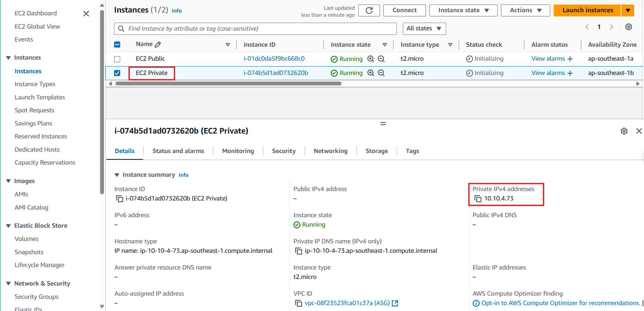This screenshot has width=644, height=311.
Task: Go to next page of instances
Action: click(612, 27)
